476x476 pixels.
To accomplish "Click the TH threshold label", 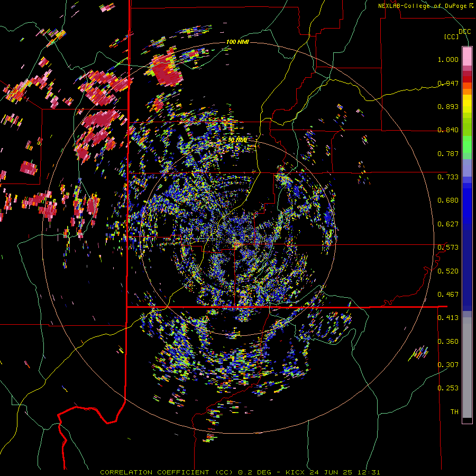I will [454, 412].
